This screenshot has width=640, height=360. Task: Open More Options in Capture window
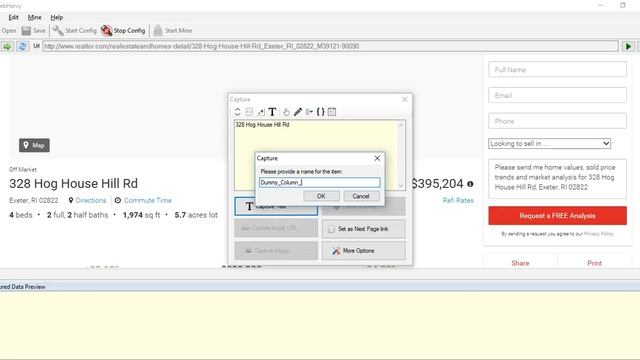pyautogui.click(x=364, y=251)
